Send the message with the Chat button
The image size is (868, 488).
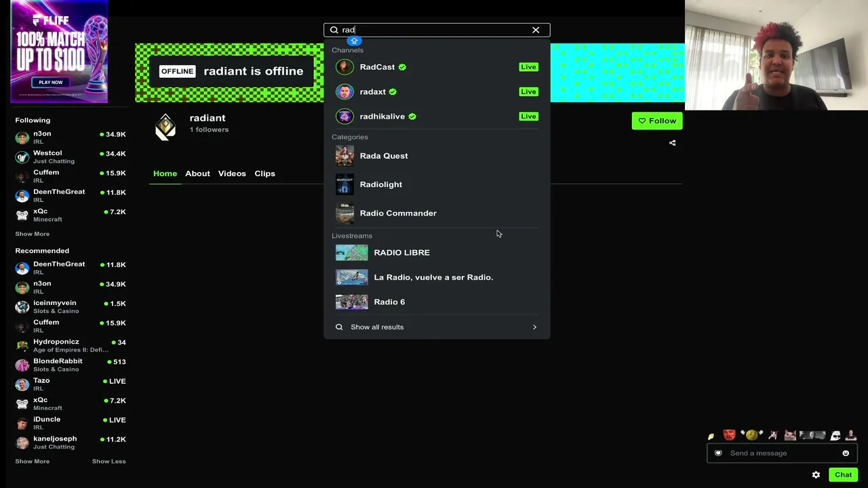coord(843,475)
